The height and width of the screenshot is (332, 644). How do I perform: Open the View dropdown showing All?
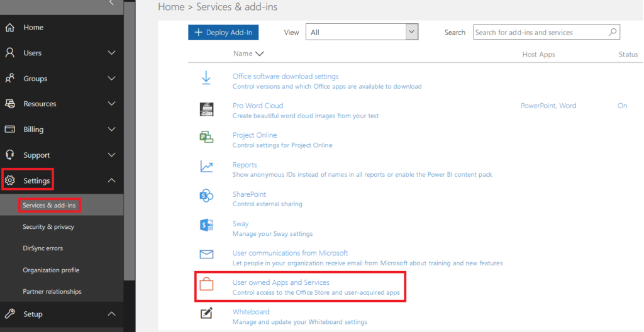[x=362, y=32]
